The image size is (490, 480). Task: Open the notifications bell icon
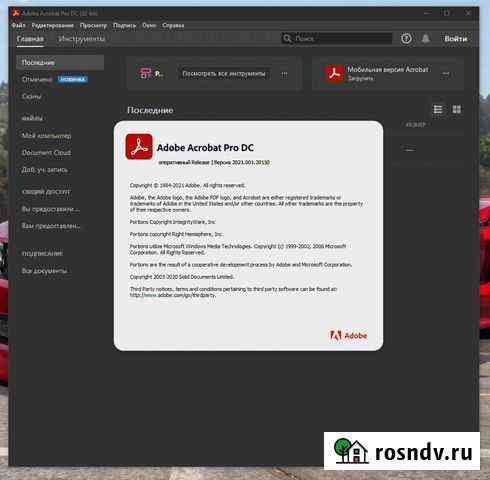425,39
